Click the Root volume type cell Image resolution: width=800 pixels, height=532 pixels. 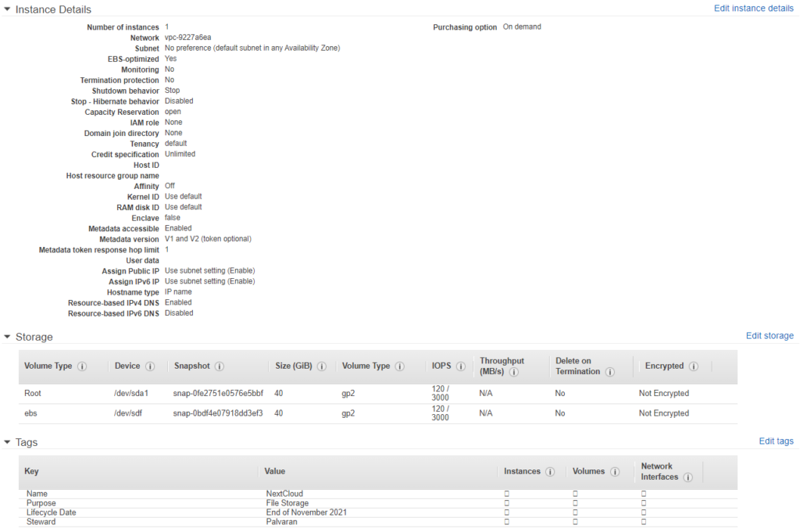point(33,393)
